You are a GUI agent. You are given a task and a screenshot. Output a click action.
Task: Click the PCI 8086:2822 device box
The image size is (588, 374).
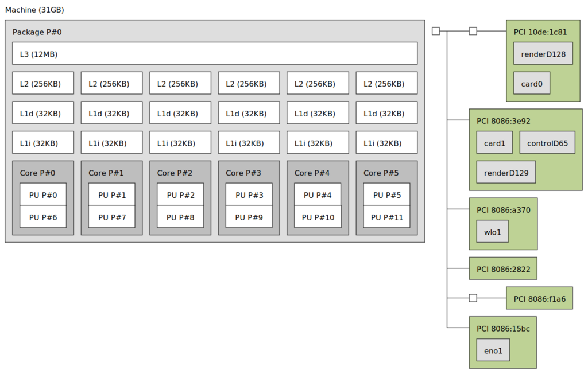[503, 268]
